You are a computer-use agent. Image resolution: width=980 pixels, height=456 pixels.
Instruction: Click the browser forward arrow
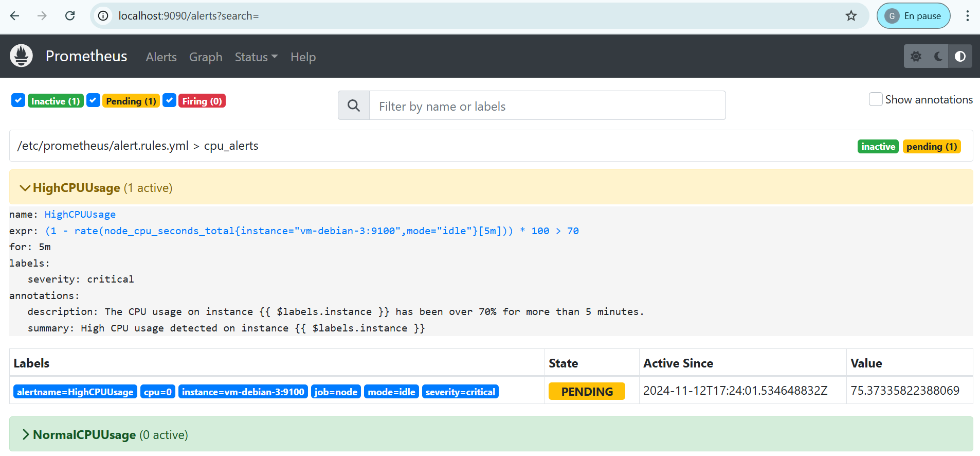click(42, 16)
